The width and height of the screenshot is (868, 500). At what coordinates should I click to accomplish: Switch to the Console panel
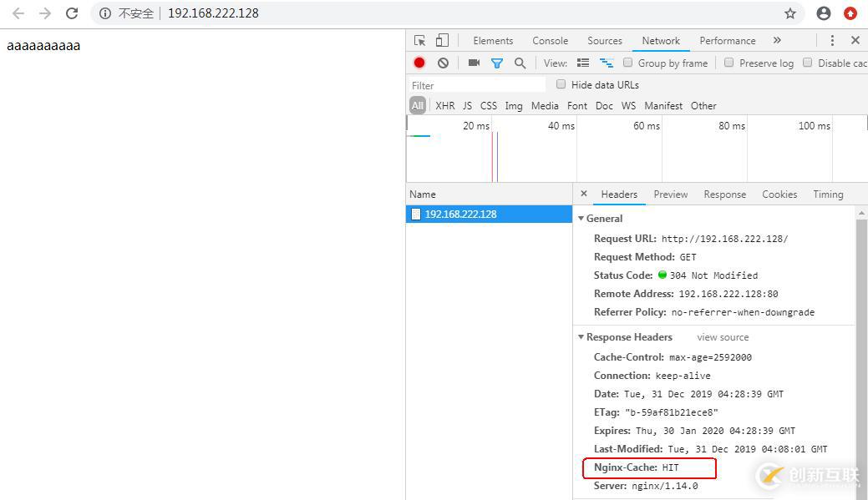(x=549, y=39)
